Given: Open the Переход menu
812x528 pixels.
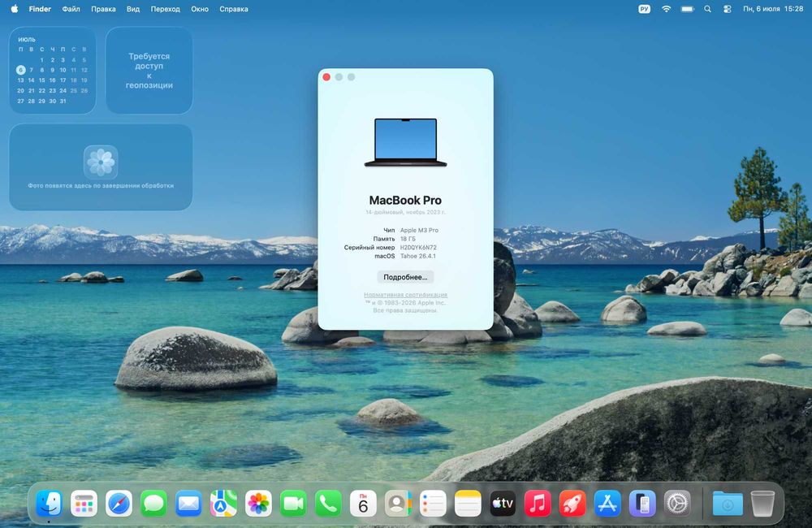Looking at the screenshot, I should pyautogui.click(x=165, y=9).
